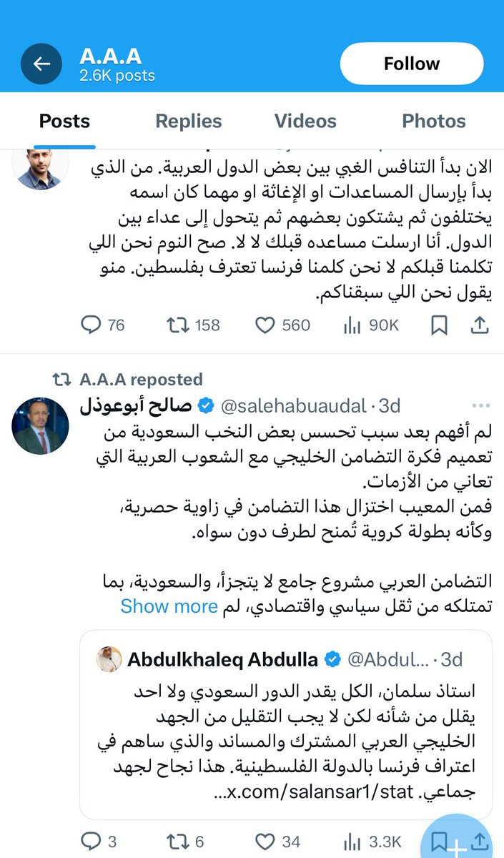Tap Abdulkhaleq Abdulla's small avatar
Image resolution: width=504 pixels, height=858 pixels.
tap(108, 659)
